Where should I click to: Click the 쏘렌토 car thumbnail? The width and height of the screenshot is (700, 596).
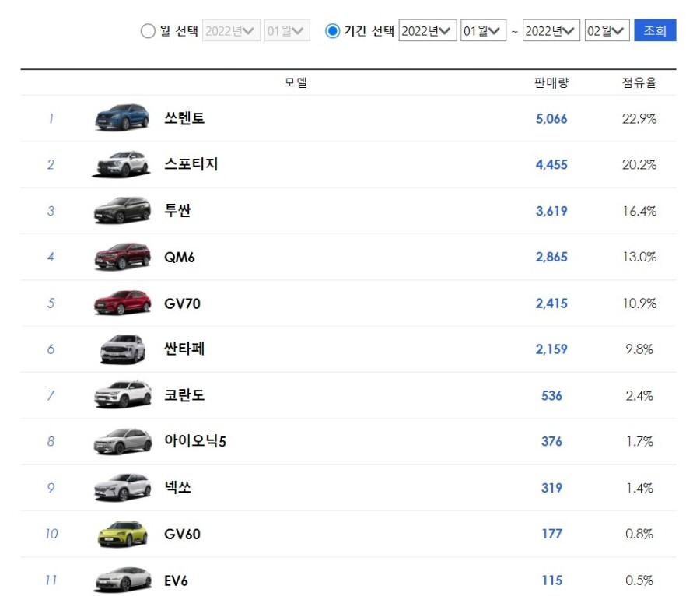[122, 117]
